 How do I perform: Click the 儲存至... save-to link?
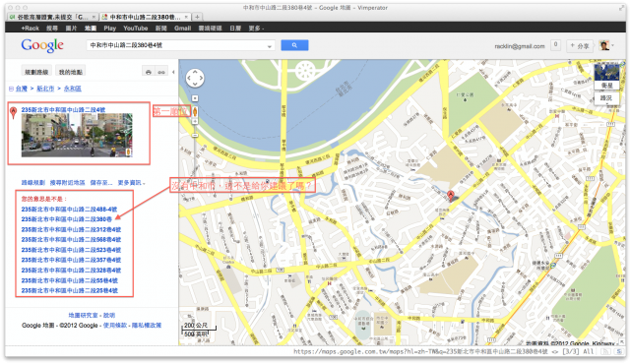pos(101,183)
